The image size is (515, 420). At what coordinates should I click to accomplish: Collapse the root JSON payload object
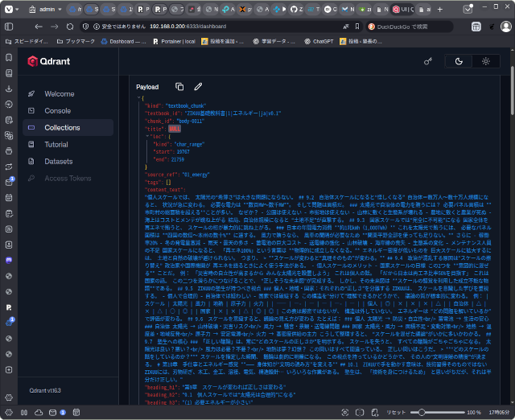click(139, 98)
